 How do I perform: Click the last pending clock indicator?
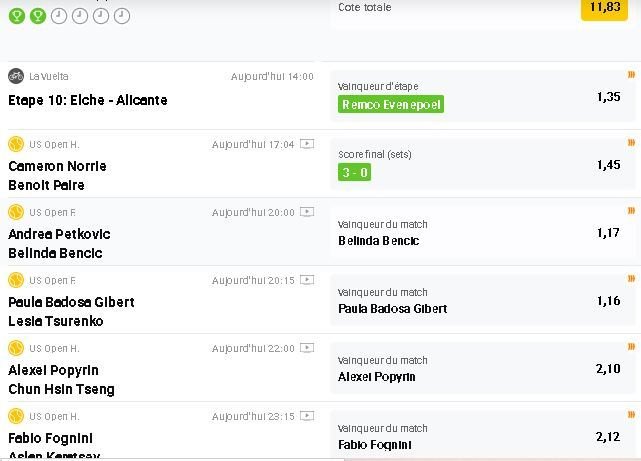click(122, 16)
